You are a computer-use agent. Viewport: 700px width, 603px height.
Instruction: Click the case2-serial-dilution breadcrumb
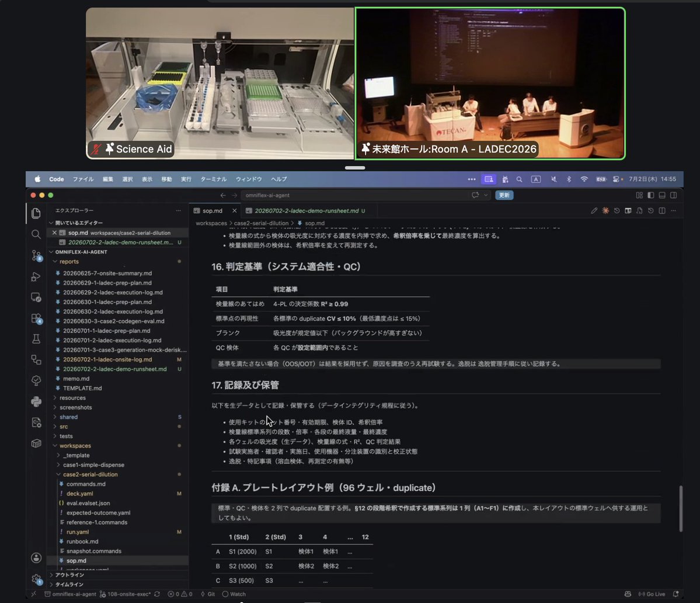(261, 223)
